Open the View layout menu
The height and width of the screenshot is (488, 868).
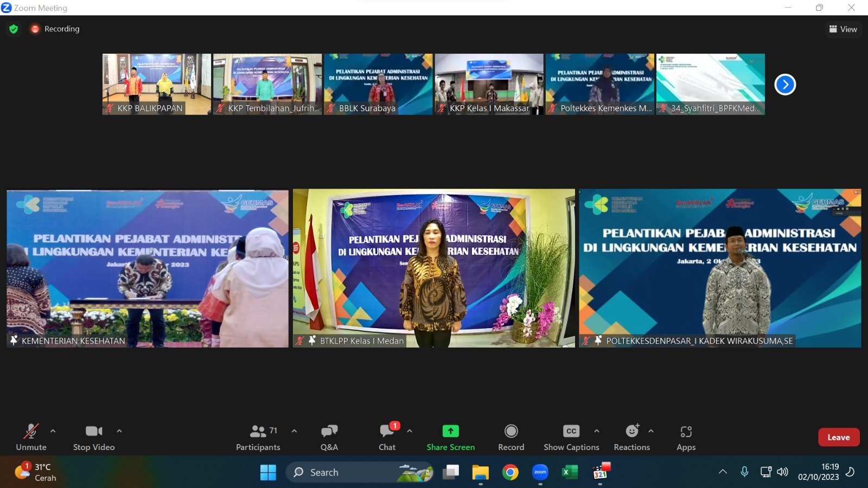(843, 29)
